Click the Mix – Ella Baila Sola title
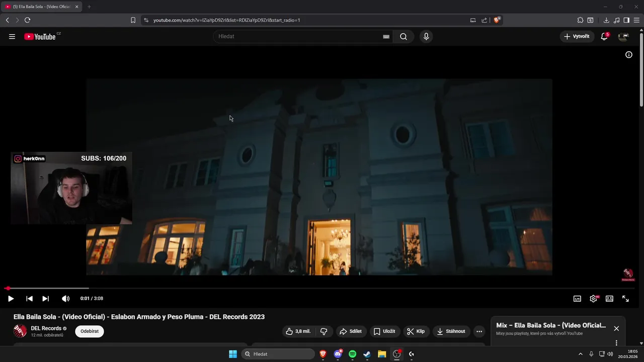 coord(551,325)
